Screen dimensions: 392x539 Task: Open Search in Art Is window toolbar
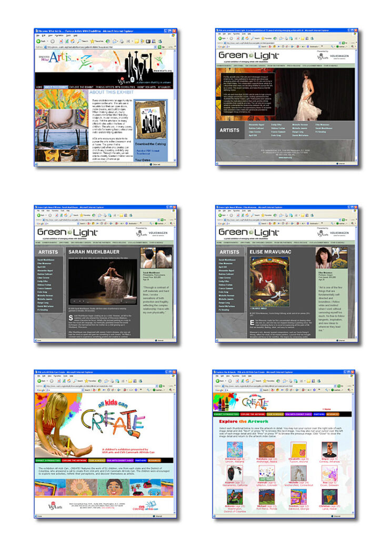click(x=83, y=41)
